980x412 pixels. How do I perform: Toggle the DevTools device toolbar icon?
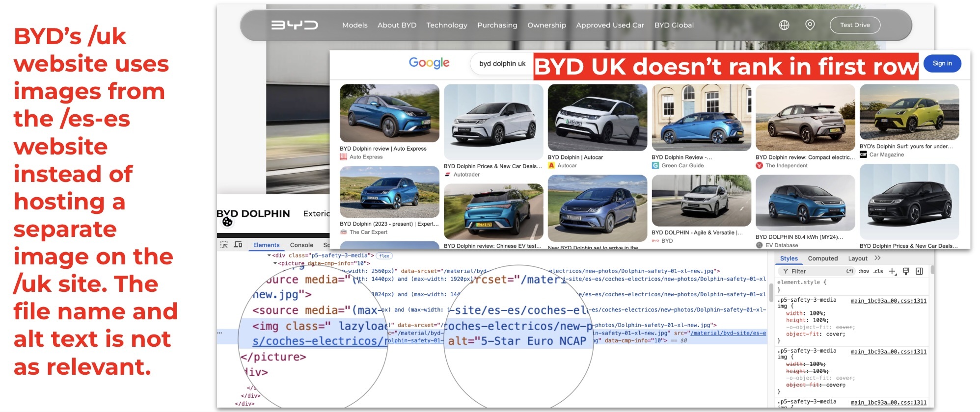click(238, 245)
